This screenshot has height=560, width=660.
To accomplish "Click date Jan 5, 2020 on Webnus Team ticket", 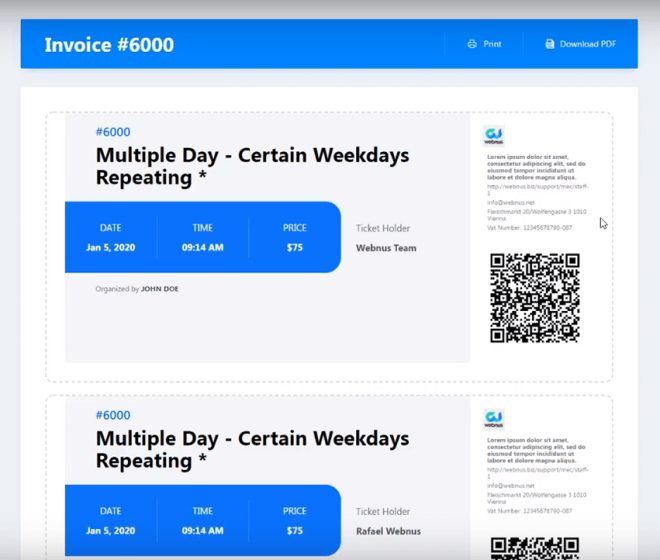I will pyautogui.click(x=111, y=248).
